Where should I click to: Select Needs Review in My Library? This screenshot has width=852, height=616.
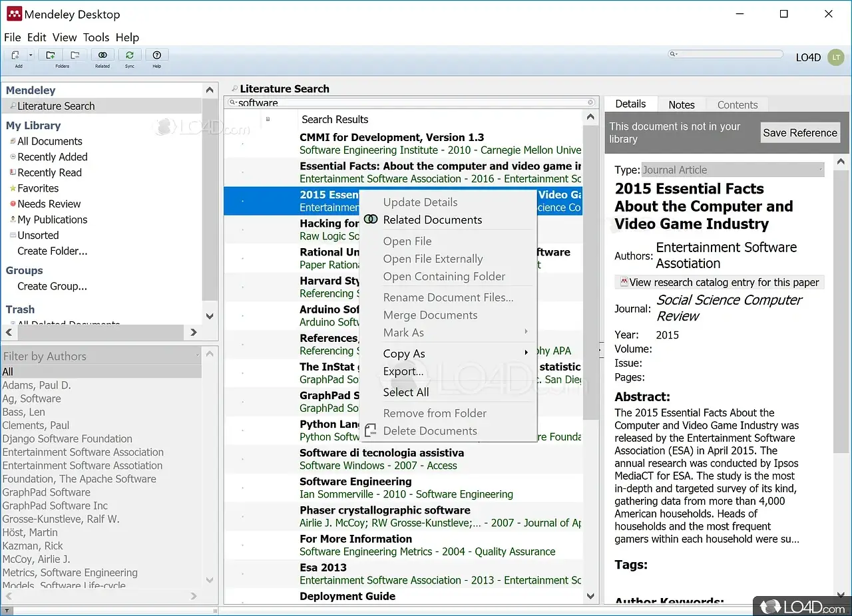coord(49,204)
